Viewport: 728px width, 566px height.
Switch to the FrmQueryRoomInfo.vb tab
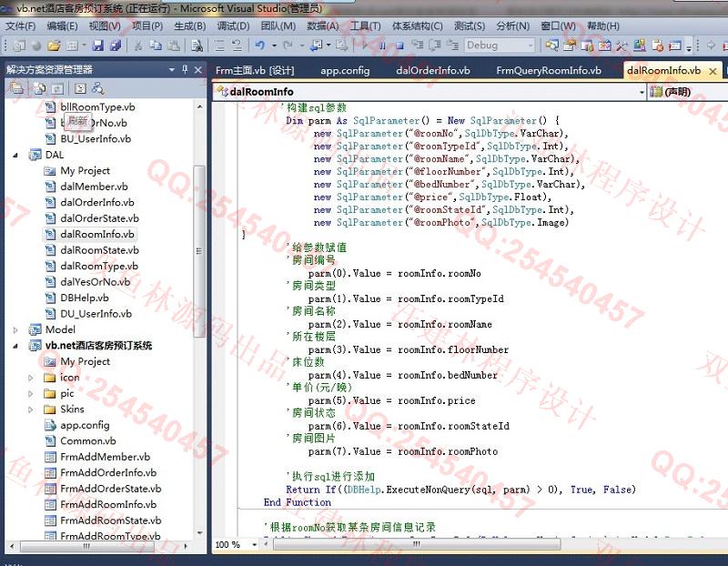click(x=549, y=71)
